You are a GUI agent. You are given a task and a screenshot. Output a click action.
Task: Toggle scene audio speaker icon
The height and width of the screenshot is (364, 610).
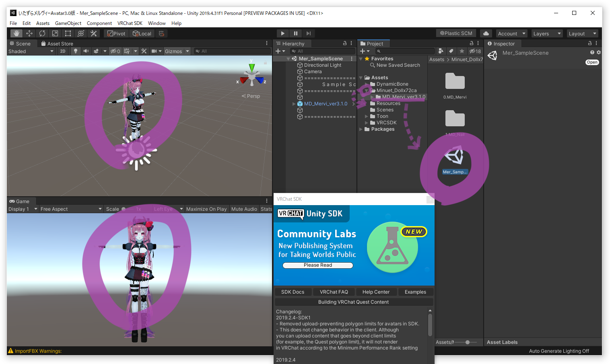[x=86, y=51]
